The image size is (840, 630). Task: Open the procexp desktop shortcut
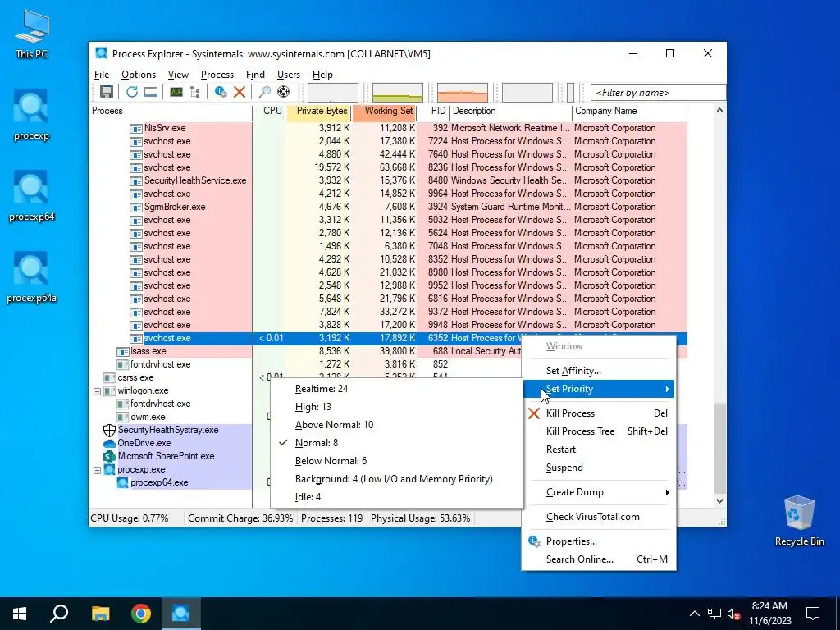[x=31, y=115]
